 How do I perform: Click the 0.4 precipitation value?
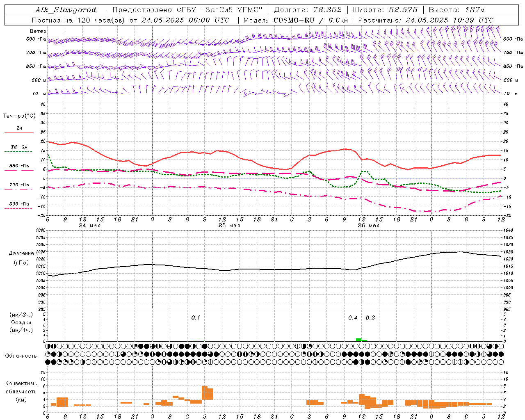point(353,318)
